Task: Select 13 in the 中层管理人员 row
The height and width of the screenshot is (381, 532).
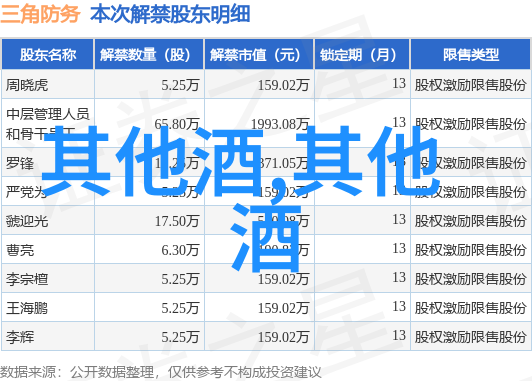Action: point(399,122)
